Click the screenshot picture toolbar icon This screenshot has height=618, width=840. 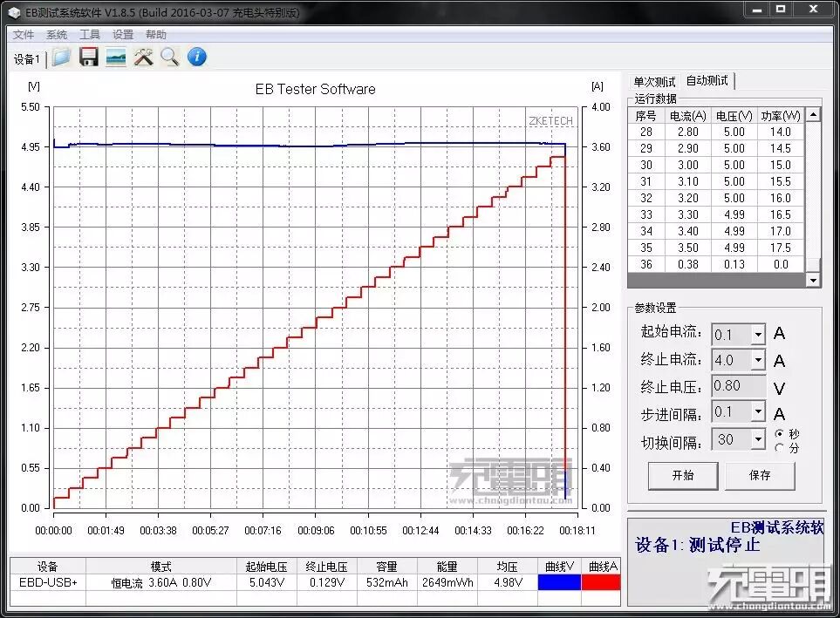click(x=116, y=58)
